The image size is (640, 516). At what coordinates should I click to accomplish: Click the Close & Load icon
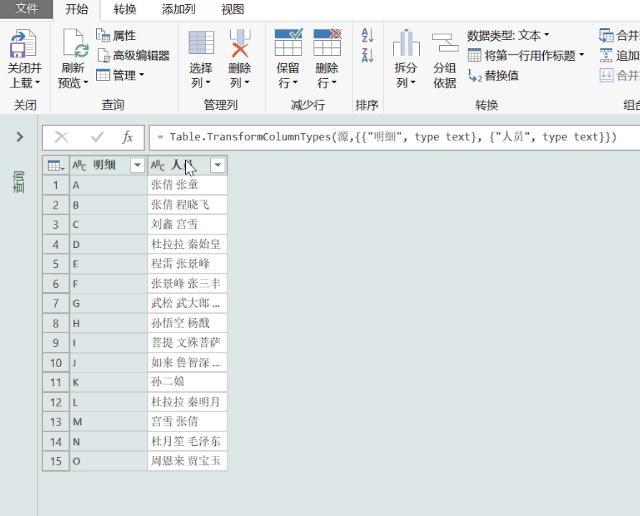[x=23, y=43]
